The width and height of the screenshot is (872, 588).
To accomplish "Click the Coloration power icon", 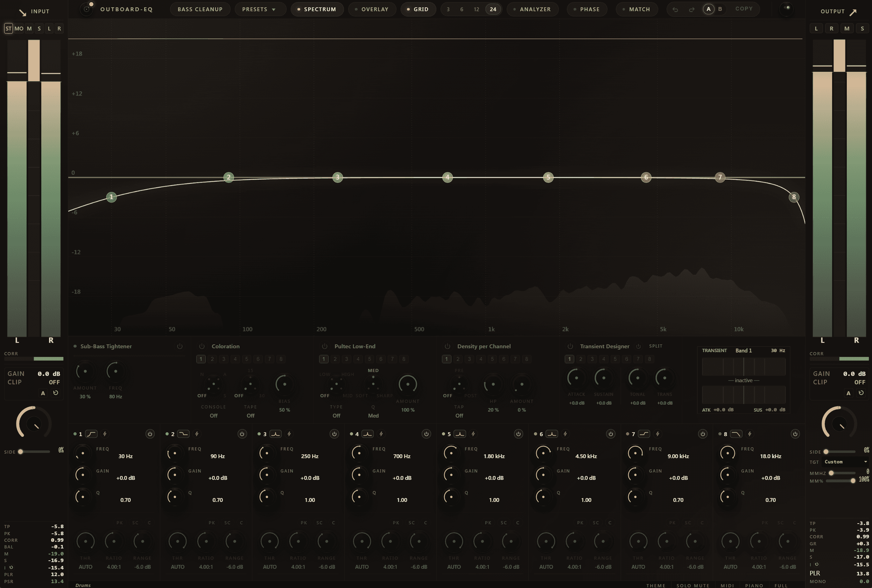I will tap(202, 346).
